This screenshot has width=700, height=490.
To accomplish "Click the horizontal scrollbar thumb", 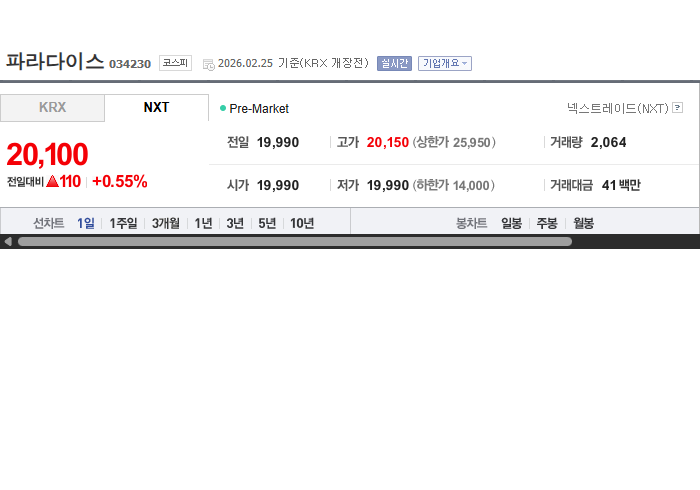I will click(295, 241).
